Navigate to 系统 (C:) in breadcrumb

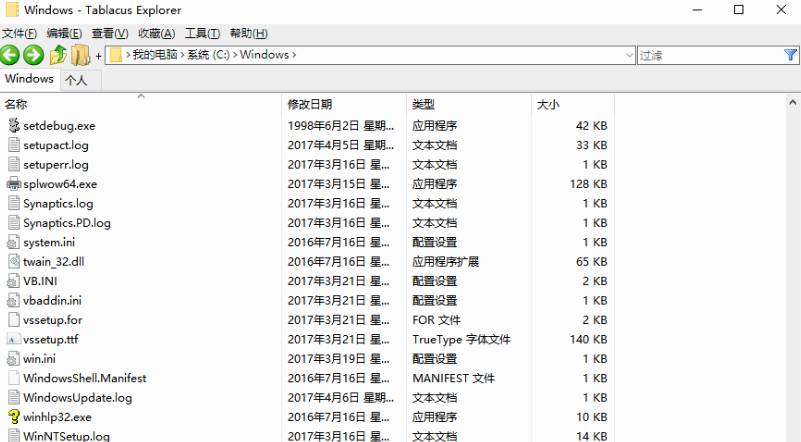coord(208,55)
